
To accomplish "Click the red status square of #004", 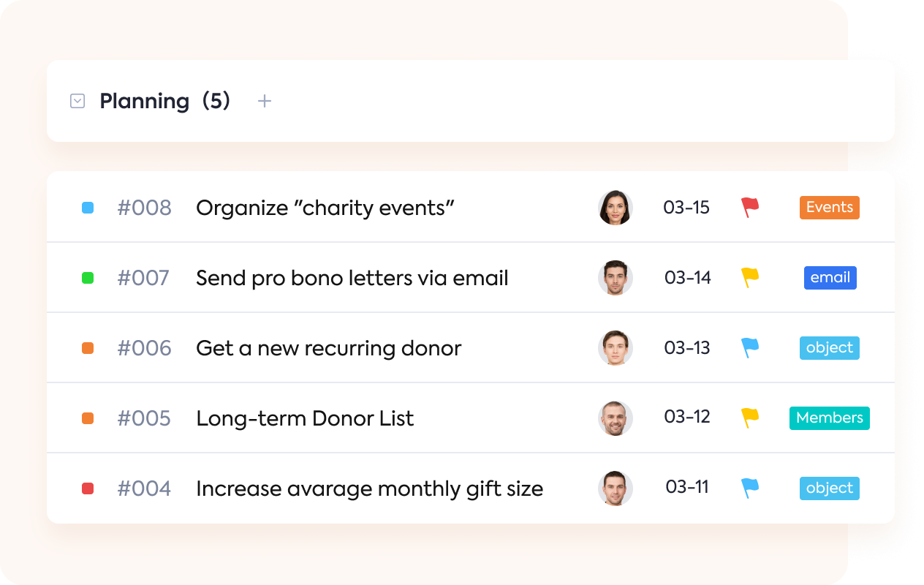I will [x=88, y=488].
